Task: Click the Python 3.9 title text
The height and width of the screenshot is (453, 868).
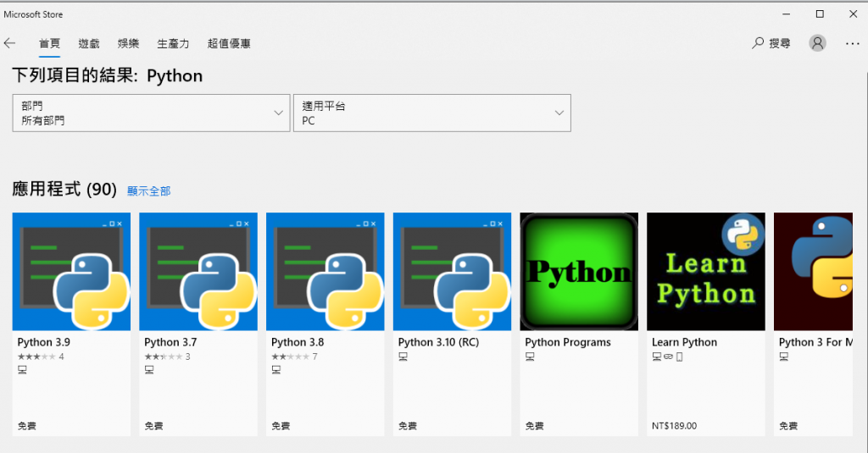Action: pyautogui.click(x=44, y=342)
